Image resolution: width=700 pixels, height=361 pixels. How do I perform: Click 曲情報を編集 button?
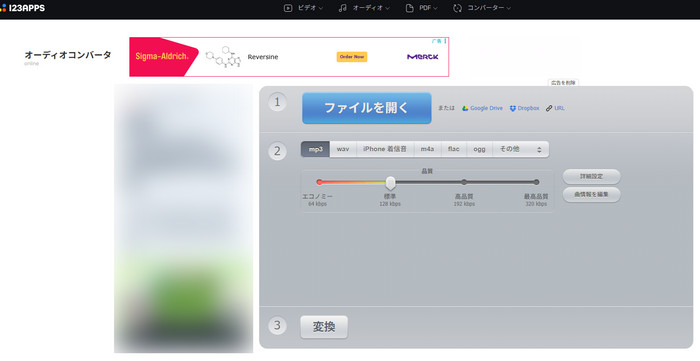tap(592, 195)
